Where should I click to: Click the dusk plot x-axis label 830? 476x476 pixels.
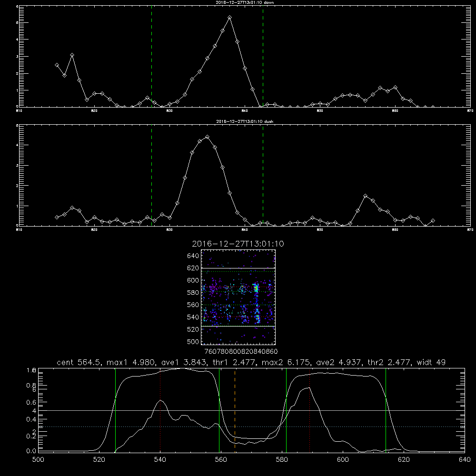(x=170, y=230)
